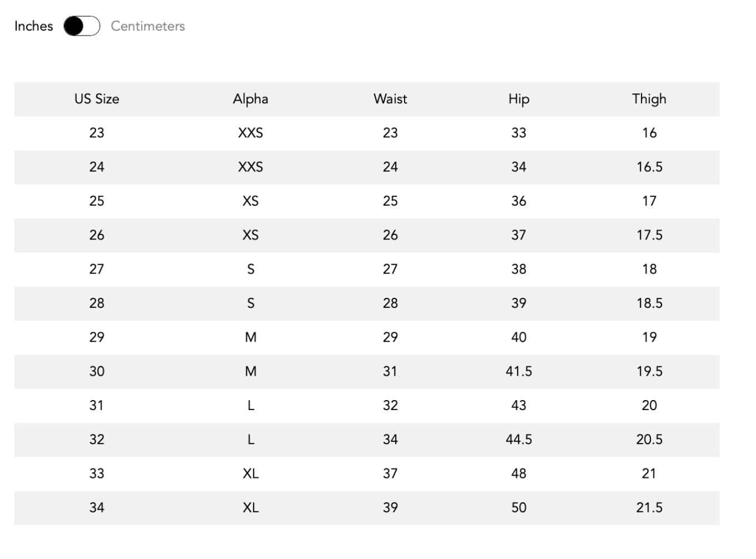Click XL in the size 34 row
This screenshot has height=559, width=756.
251,507
